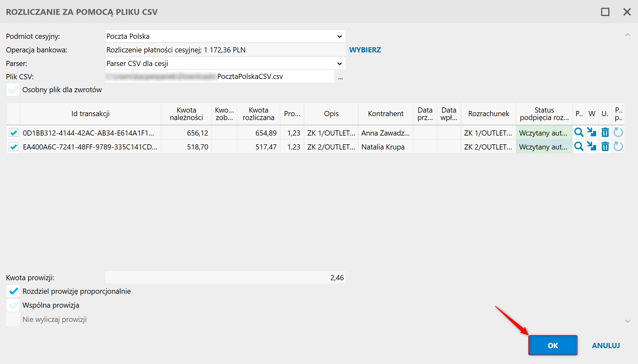The image size is (638, 364).
Task: Click magnifier icon in Anna Zawadz row
Action: coord(578,132)
